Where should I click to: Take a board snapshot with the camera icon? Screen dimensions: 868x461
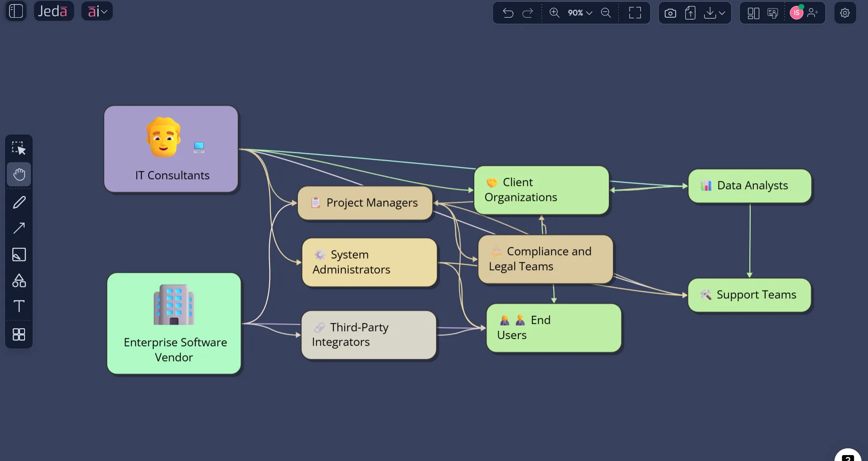tap(671, 13)
